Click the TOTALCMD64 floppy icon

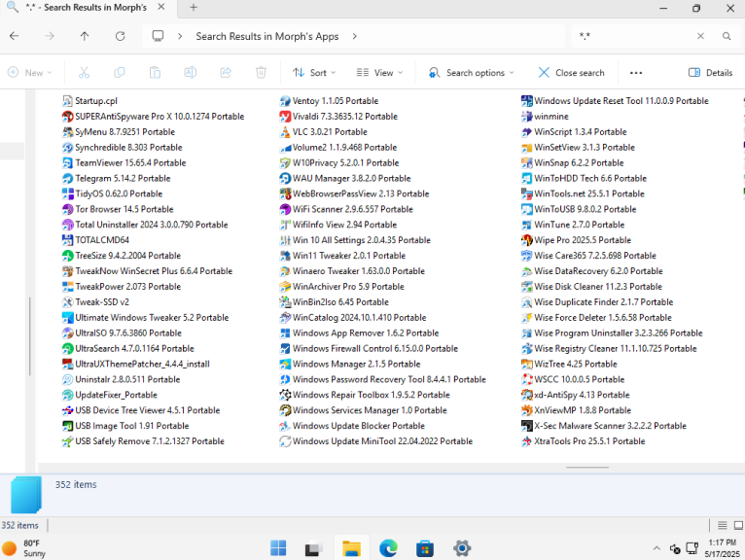click(67, 240)
